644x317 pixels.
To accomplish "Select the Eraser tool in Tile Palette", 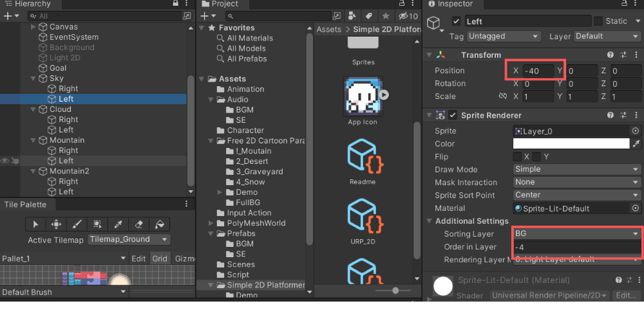I will pos(138,224).
